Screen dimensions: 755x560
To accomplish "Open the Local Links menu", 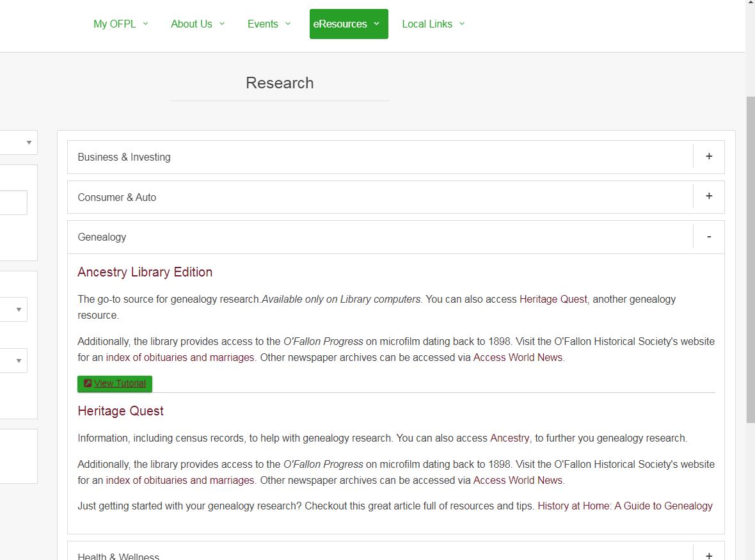I will point(433,24).
